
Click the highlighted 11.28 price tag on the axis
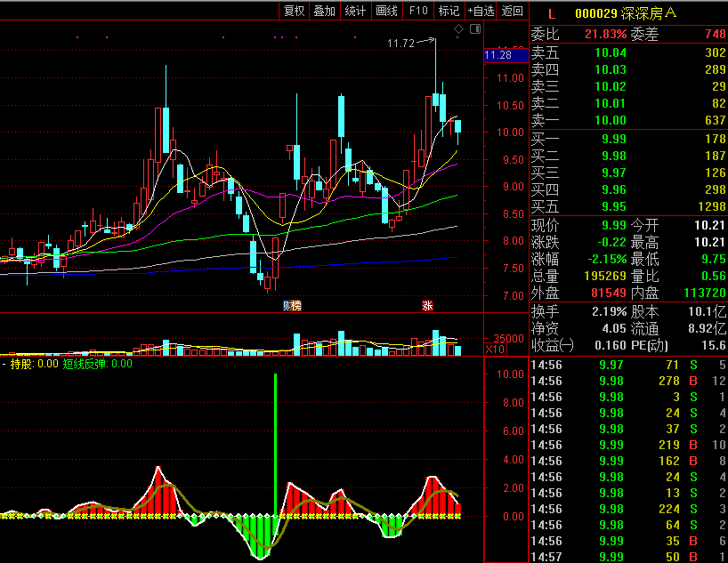point(506,55)
